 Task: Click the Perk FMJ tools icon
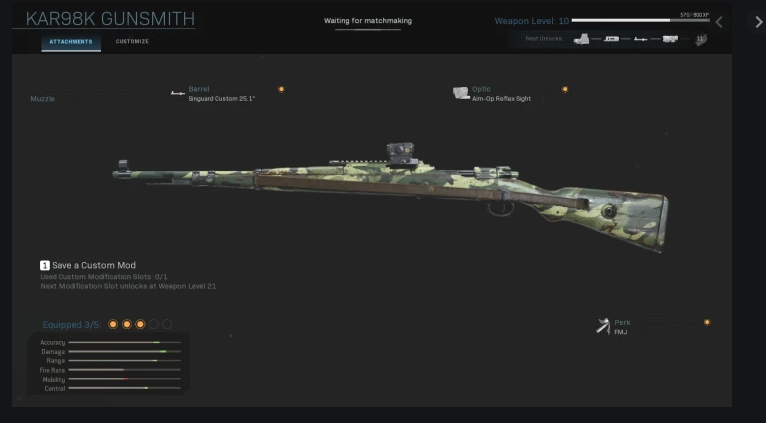(x=603, y=326)
